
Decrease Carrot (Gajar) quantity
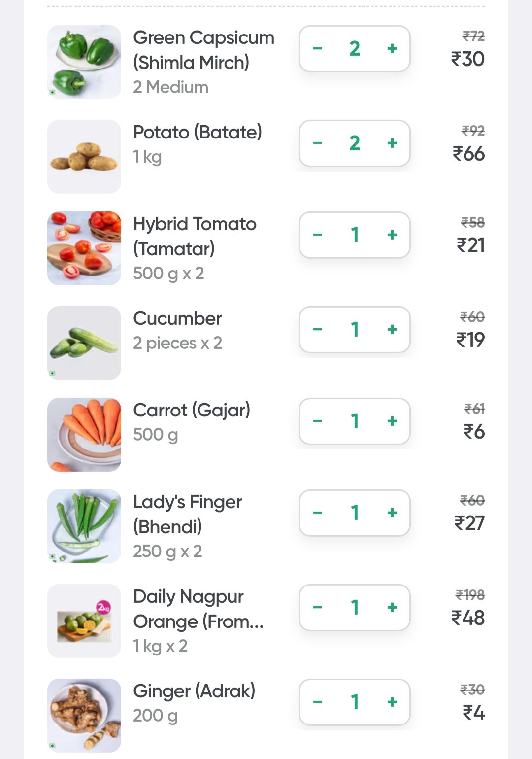tap(318, 421)
